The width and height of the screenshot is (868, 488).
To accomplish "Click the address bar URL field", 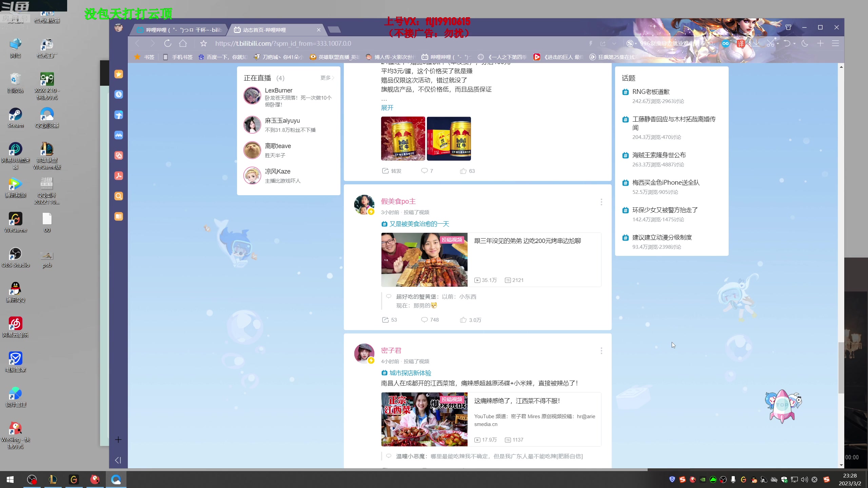I will click(397, 43).
